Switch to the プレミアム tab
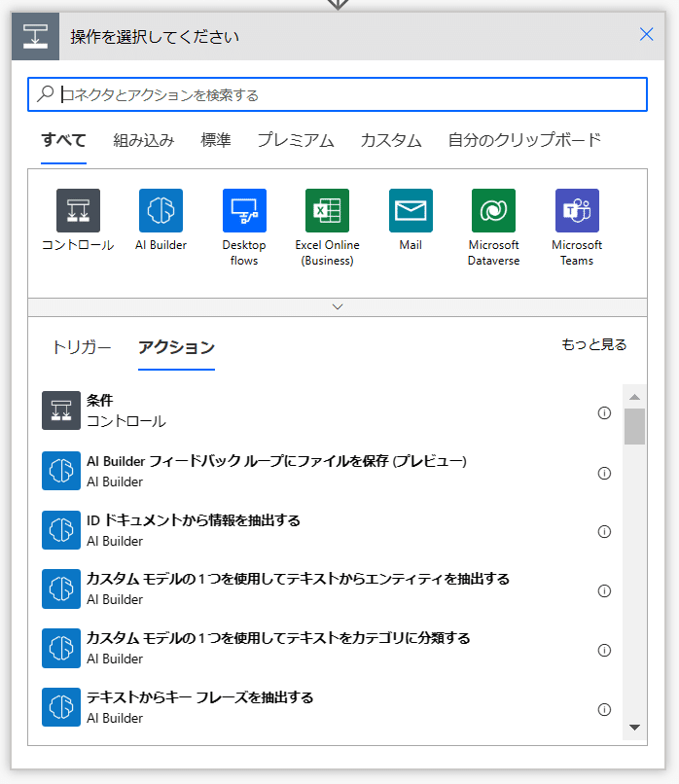679x784 pixels. pos(296,140)
